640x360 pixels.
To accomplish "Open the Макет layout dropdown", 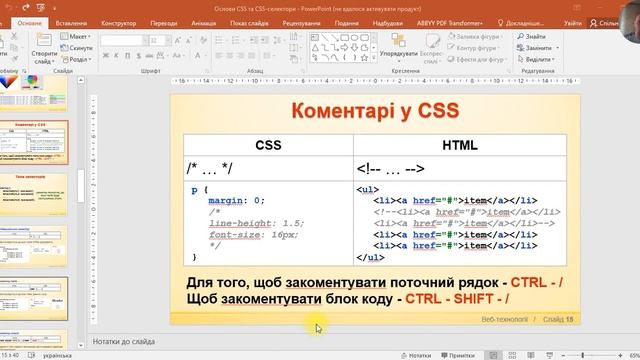I will [x=76, y=36].
